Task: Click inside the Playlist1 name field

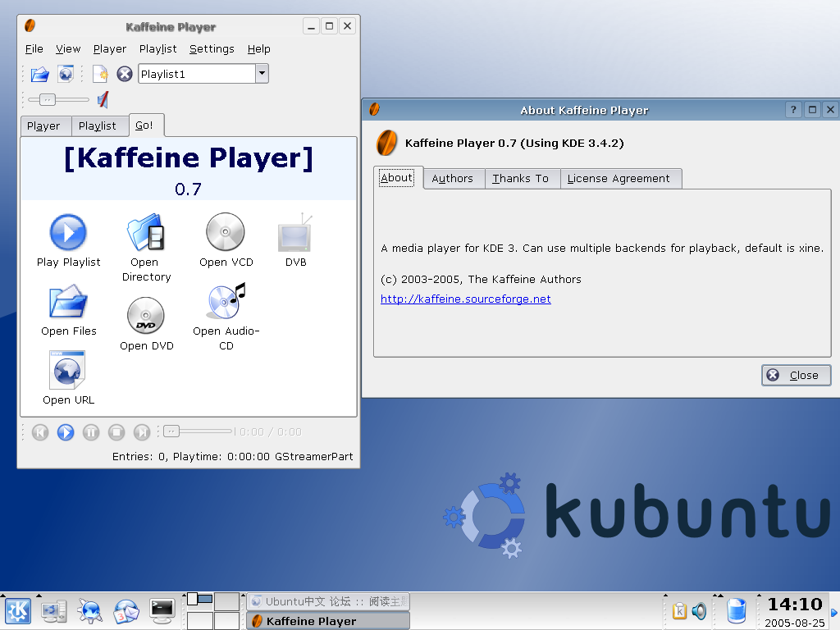Action: point(197,74)
